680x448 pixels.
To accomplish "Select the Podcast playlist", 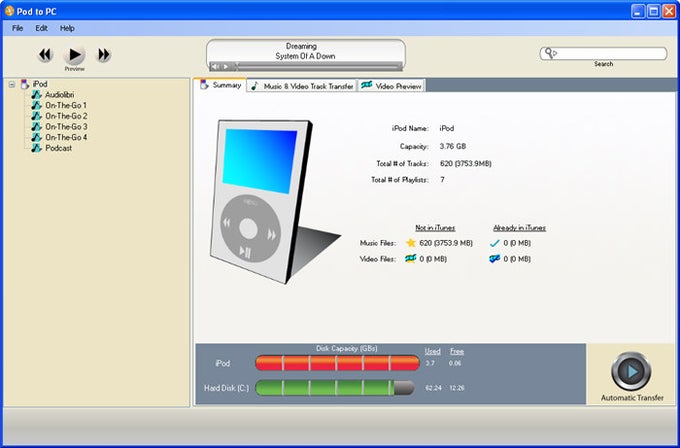I will click(59, 148).
